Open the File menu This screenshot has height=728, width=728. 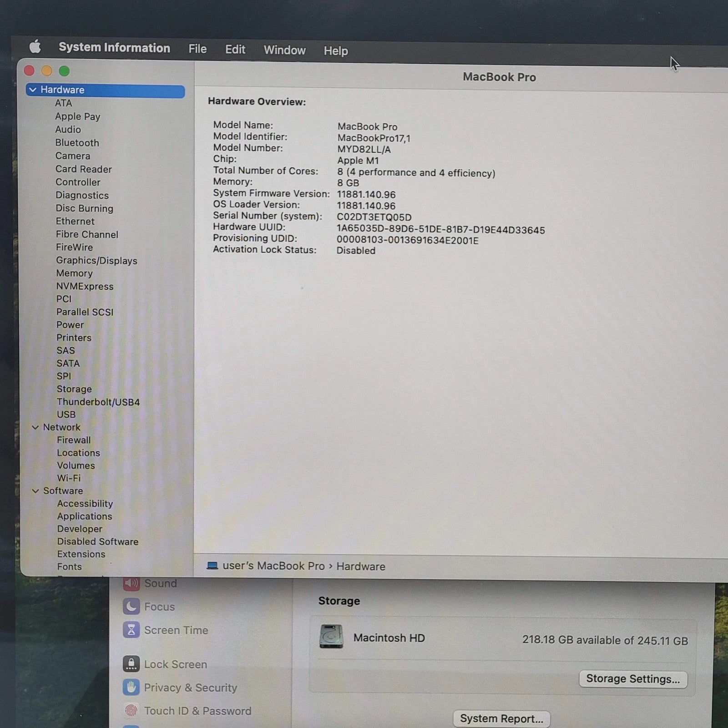pos(197,49)
